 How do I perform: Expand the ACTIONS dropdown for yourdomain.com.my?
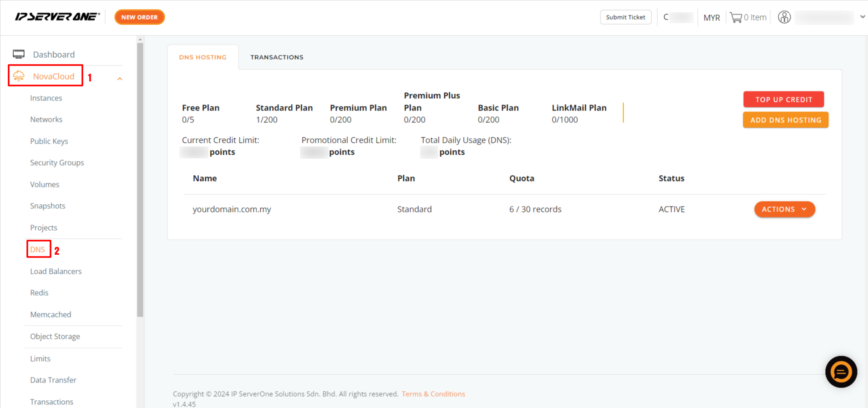coord(784,209)
